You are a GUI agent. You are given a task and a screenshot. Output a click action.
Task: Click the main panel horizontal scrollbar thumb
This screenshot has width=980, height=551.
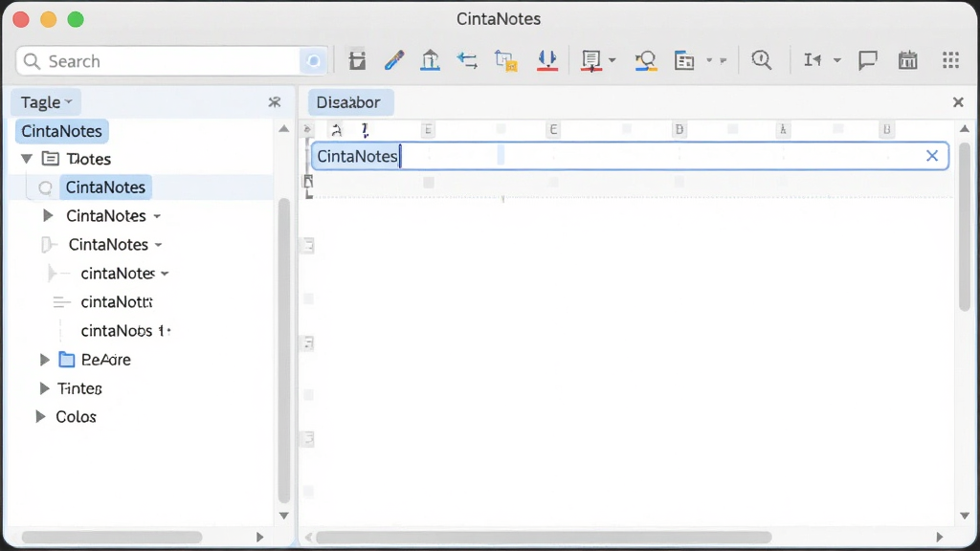(x=544, y=538)
